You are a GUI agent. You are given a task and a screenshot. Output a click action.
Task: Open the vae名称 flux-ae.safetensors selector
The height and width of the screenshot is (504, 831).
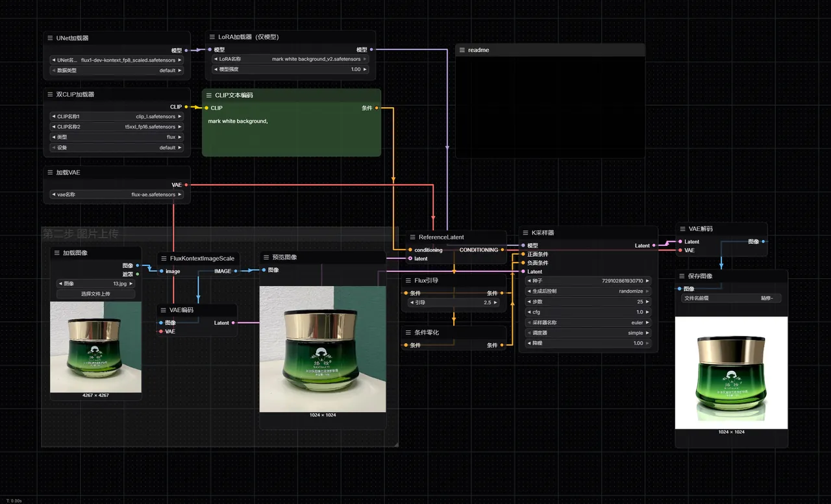(x=117, y=195)
